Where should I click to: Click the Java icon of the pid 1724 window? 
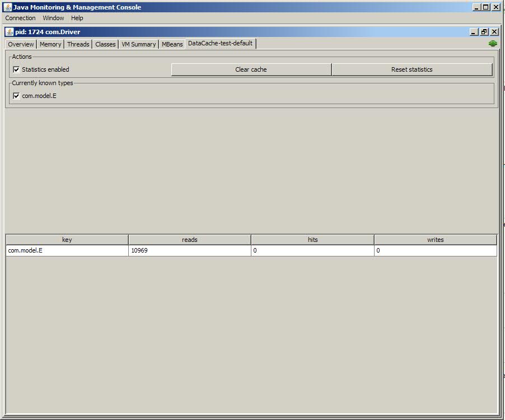click(10, 32)
